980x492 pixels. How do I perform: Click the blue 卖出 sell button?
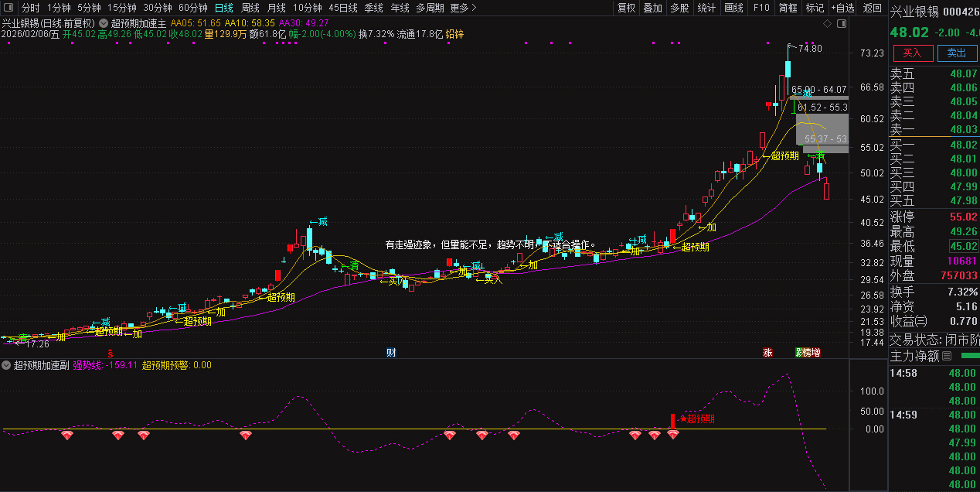(957, 53)
